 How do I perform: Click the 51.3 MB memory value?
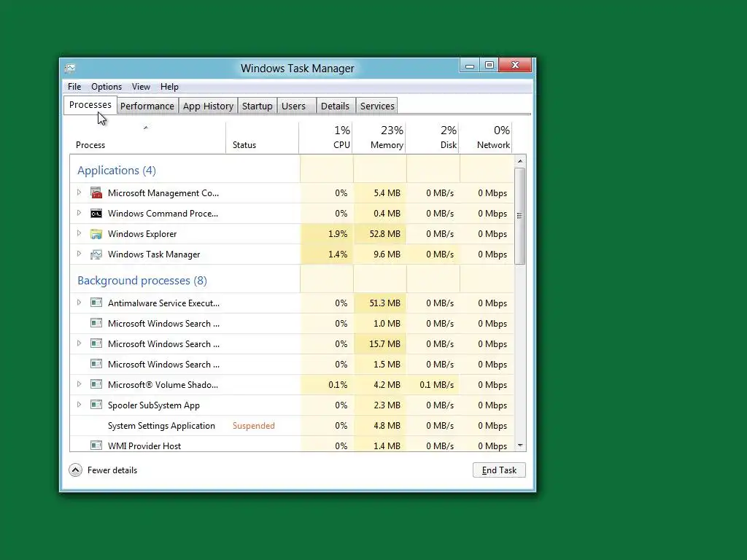click(x=385, y=303)
